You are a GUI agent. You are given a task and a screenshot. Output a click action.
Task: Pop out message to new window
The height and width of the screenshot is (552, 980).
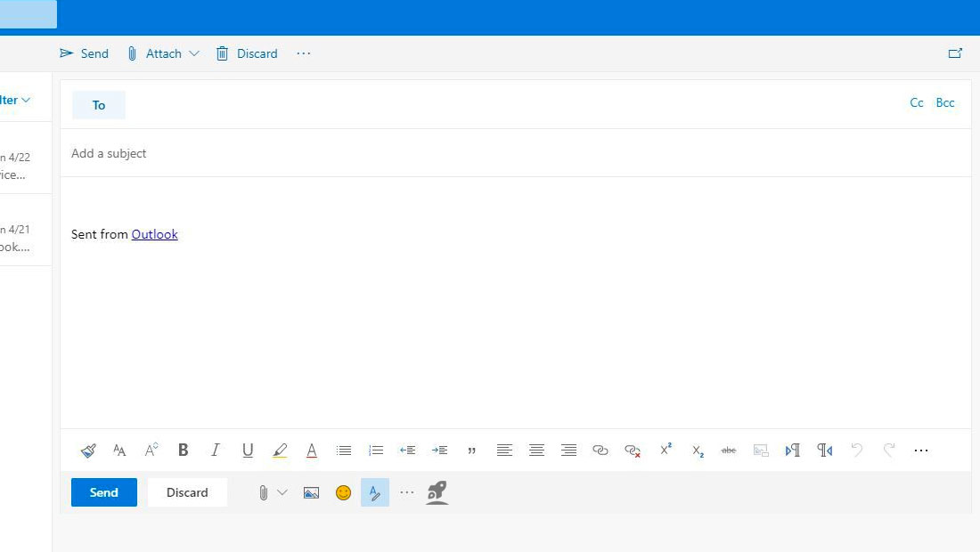coord(955,53)
